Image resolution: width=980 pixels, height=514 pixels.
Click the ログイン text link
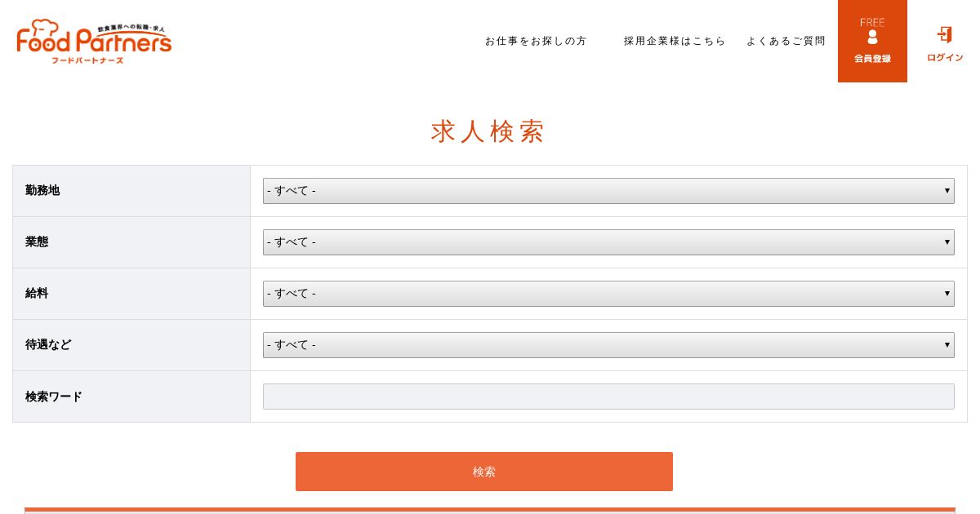pos(945,58)
